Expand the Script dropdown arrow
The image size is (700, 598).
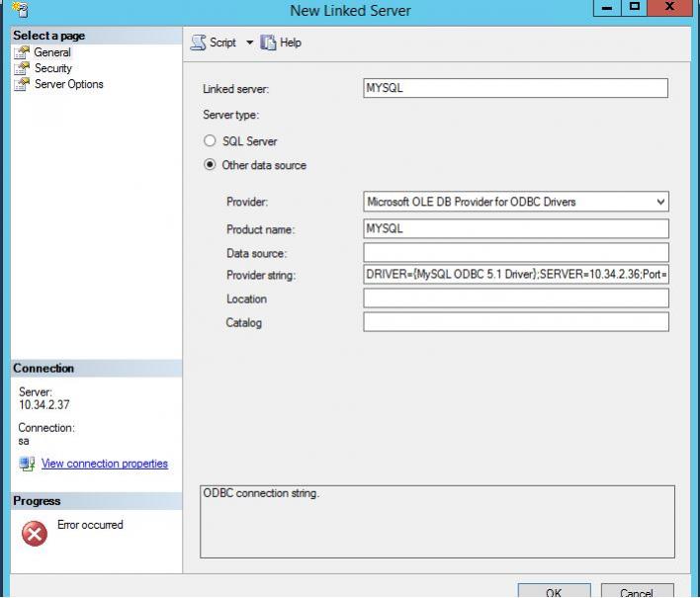tap(249, 43)
